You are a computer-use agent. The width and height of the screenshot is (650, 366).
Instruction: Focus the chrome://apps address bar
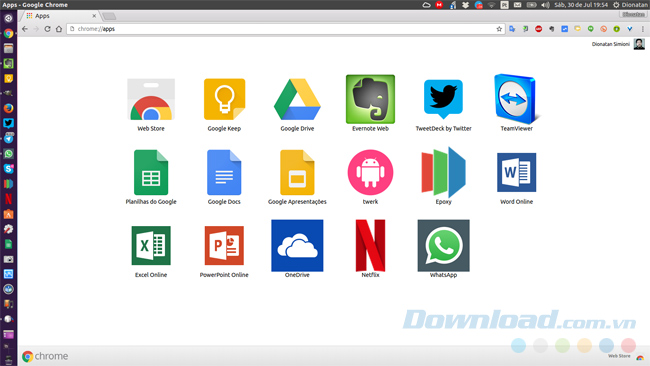click(x=282, y=29)
